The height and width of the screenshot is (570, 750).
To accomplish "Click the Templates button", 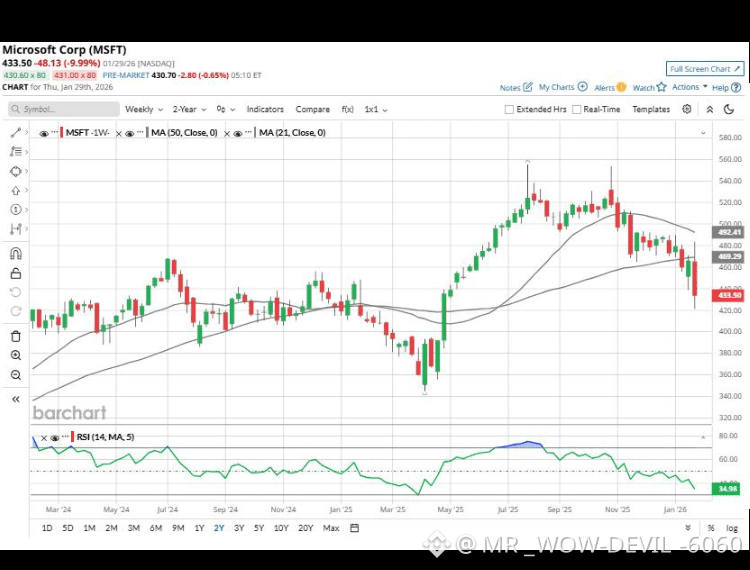I will click(x=651, y=110).
